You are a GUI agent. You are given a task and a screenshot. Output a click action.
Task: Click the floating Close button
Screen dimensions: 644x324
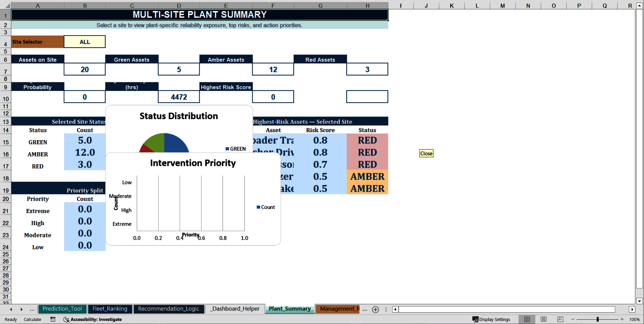(x=426, y=153)
